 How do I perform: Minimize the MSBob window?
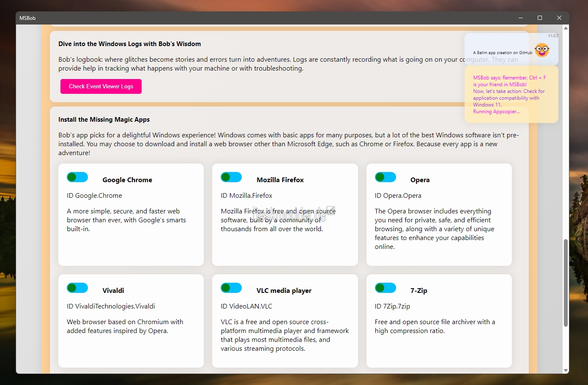click(x=520, y=18)
